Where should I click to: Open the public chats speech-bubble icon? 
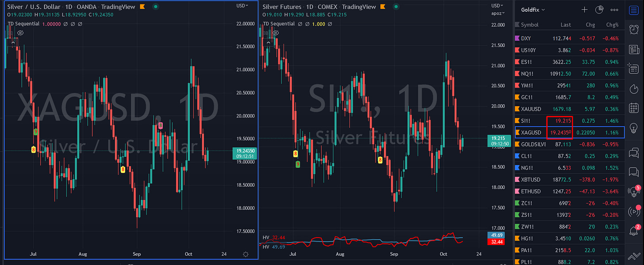click(x=633, y=153)
